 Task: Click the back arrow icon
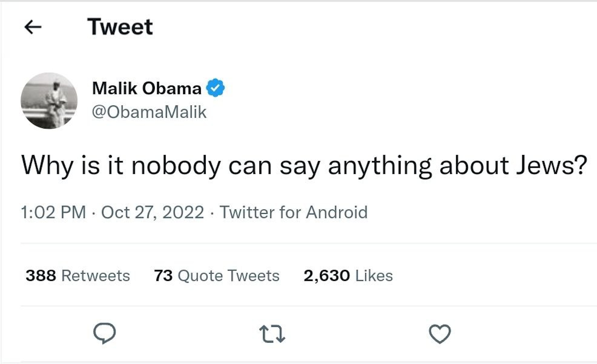(x=33, y=27)
